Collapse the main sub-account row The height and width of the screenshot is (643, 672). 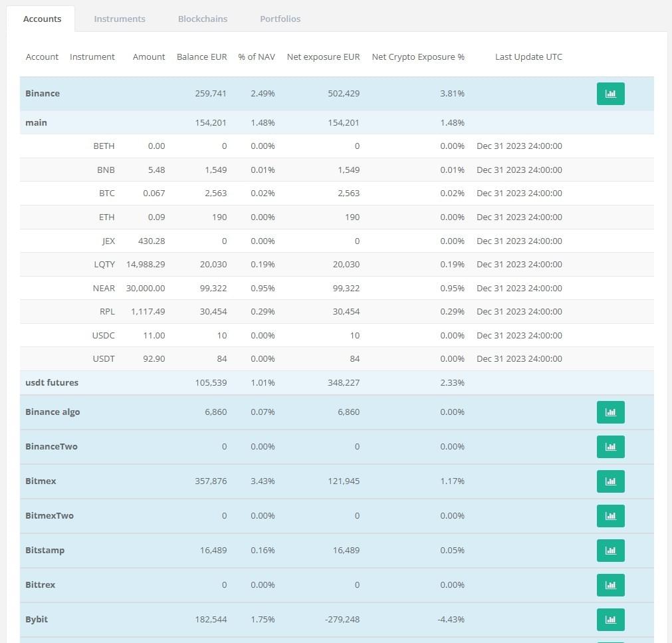[37, 123]
